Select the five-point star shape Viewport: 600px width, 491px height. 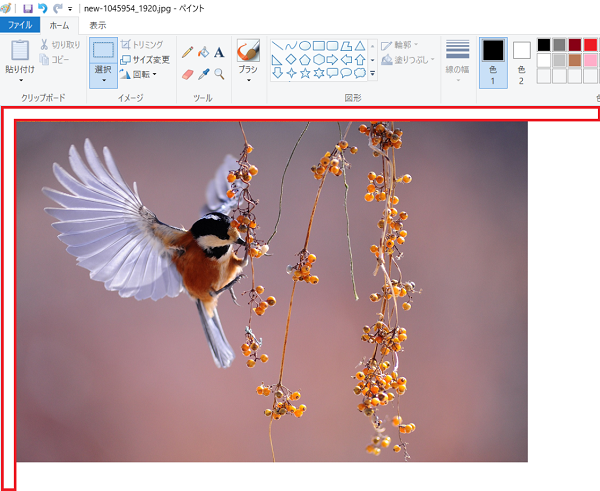[305, 73]
